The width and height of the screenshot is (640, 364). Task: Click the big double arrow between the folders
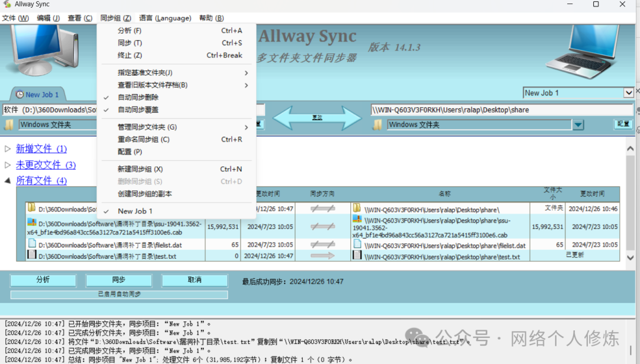click(x=317, y=118)
